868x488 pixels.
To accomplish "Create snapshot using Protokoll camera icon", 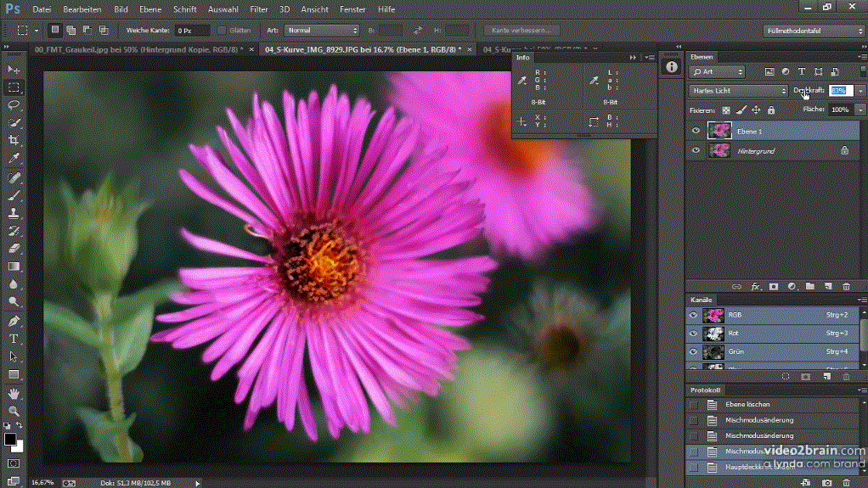I will pyautogui.click(x=826, y=483).
